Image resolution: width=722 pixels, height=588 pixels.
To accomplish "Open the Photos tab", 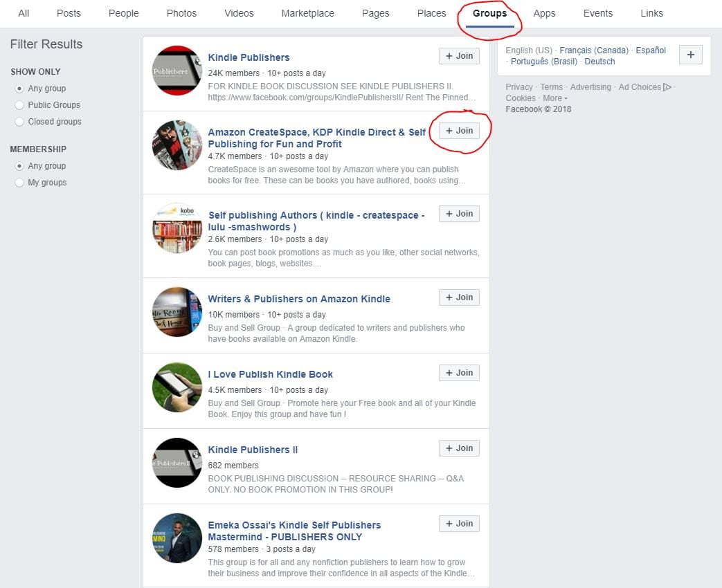I will click(181, 13).
